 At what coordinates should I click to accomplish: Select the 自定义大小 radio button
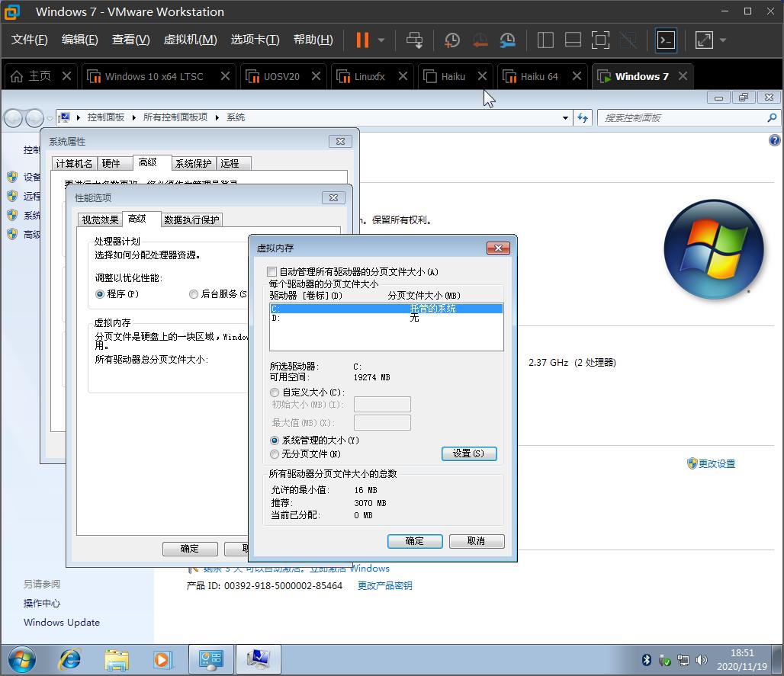275,392
